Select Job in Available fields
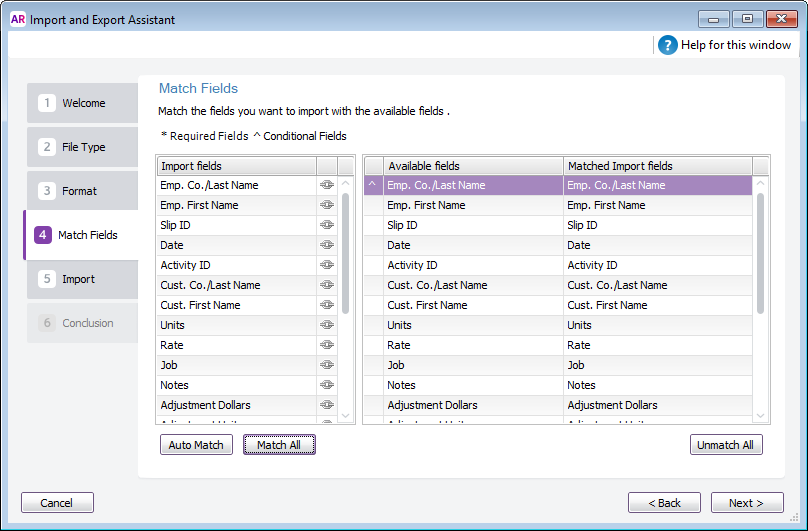 coord(473,365)
